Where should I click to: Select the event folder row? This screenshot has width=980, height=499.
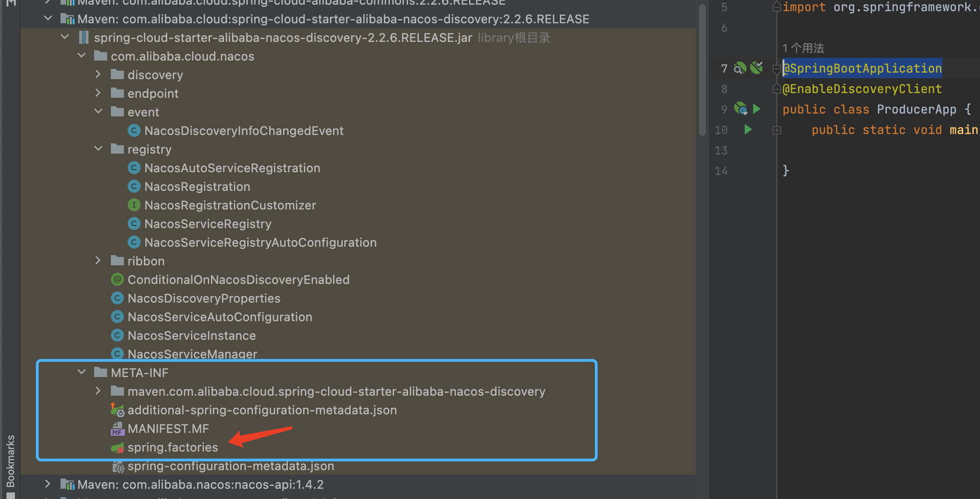coord(358,112)
